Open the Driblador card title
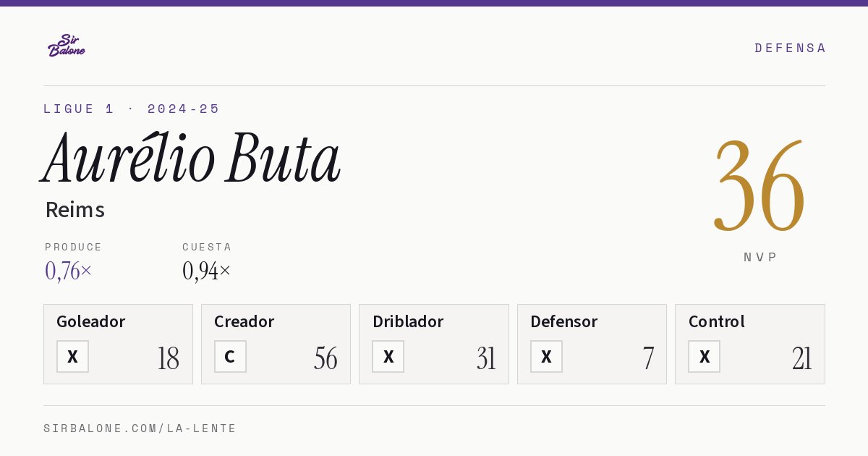868x456 pixels. (408, 321)
